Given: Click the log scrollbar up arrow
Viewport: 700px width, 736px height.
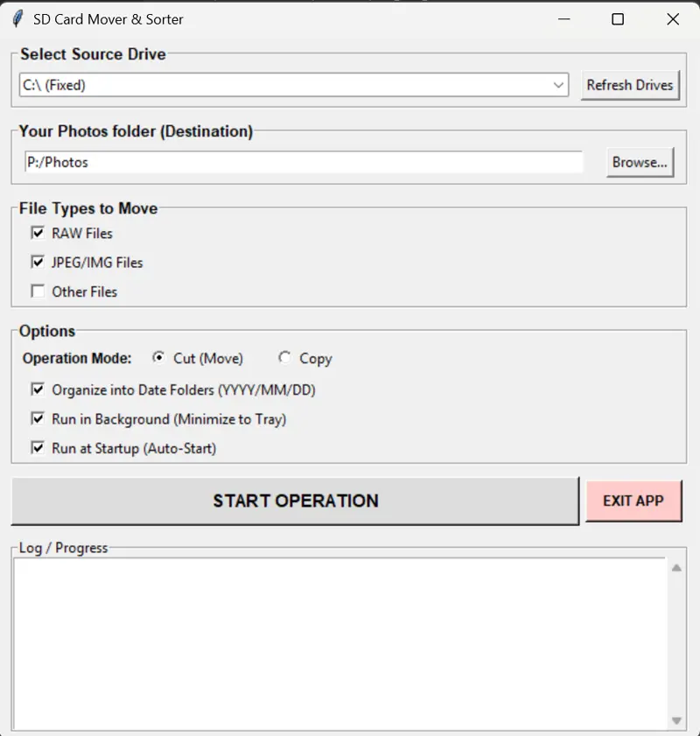Looking at the screenshot, I should point(675,568).
